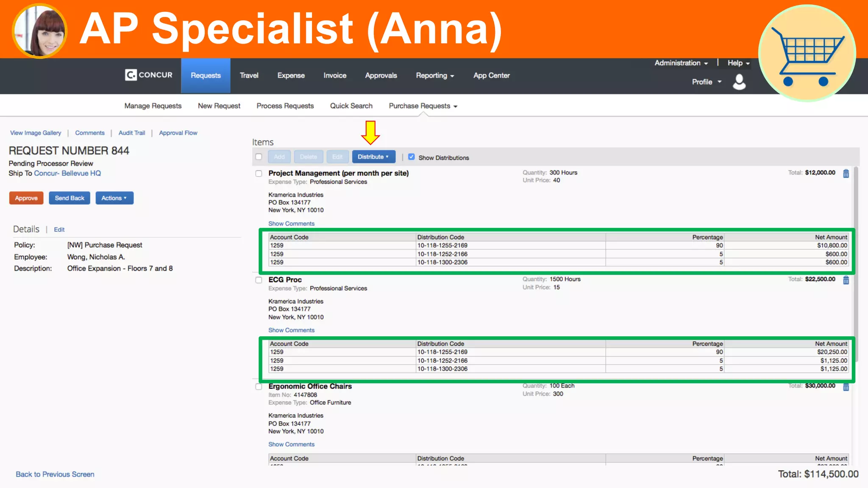Open Process Requests in the submenu
Image resolution: width=868 pixels, height=488 pixels.
coord(285,106)
